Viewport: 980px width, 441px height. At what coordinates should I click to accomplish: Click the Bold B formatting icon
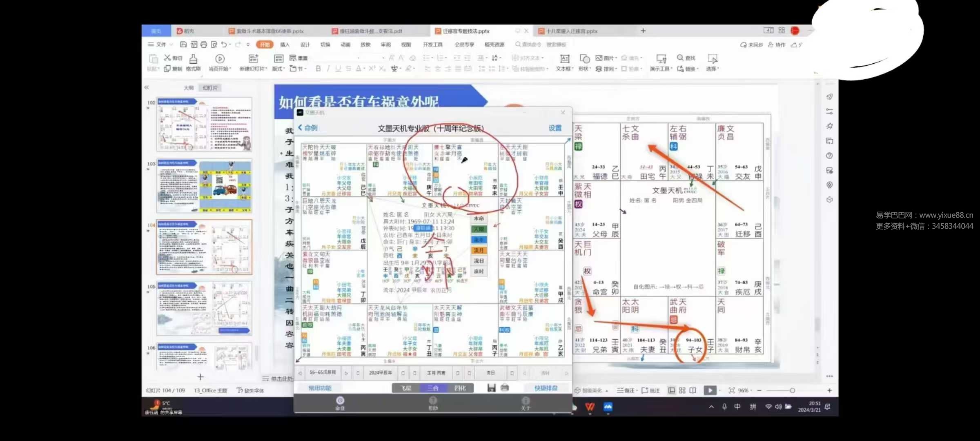click(x=318, y=69)
